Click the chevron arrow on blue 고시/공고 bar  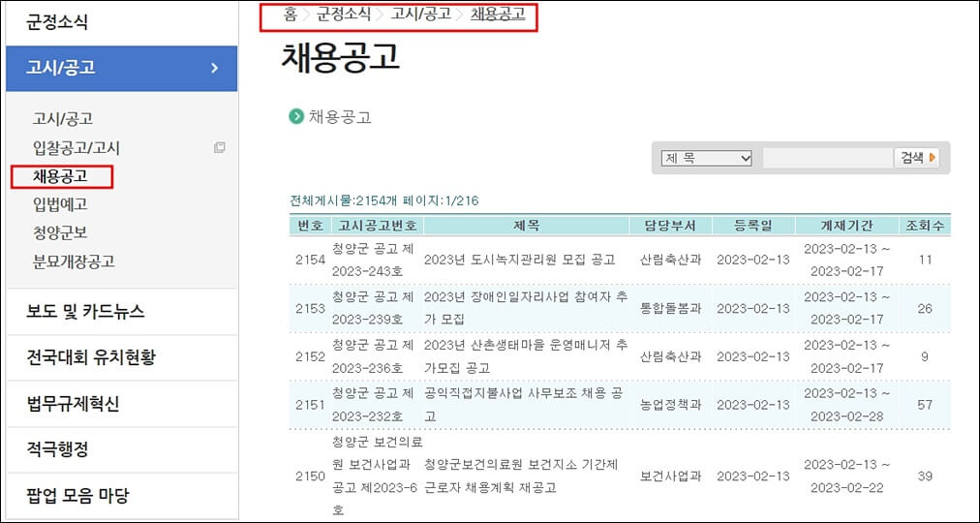[x=214, y=68]
